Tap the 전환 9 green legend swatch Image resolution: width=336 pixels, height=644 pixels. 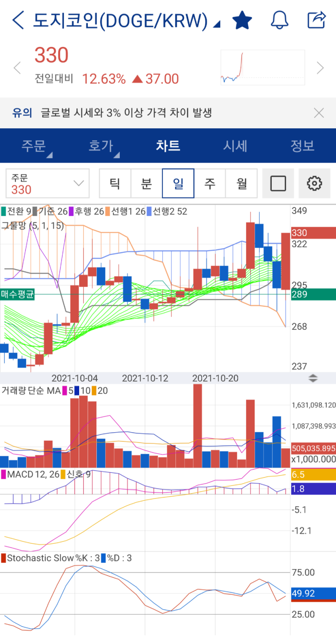pos(4,211)
